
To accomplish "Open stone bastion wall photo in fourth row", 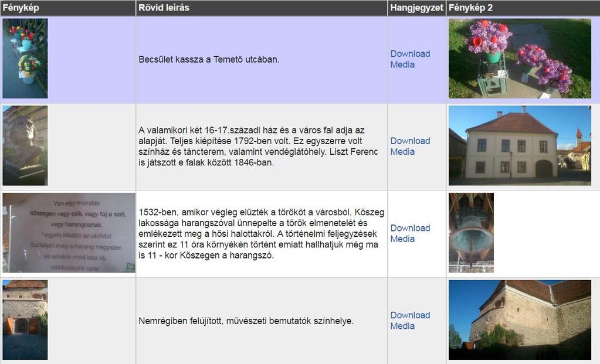I will click(x=520, y=320).
